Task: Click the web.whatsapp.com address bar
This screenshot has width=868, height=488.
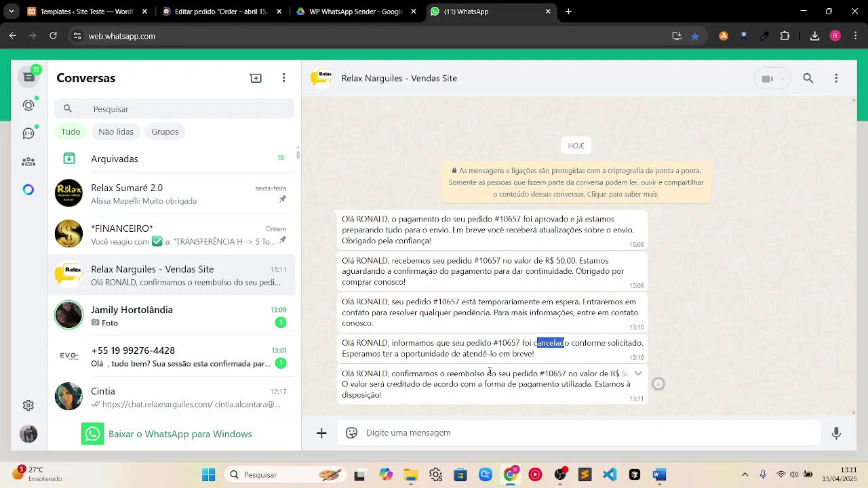Action: [x=366, y=36]
